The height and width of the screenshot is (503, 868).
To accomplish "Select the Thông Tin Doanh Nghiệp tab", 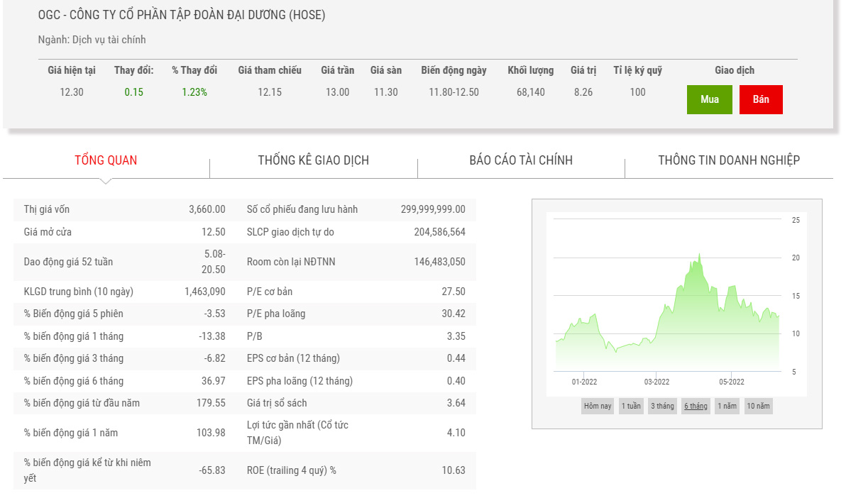I will [x=729, y=160].
